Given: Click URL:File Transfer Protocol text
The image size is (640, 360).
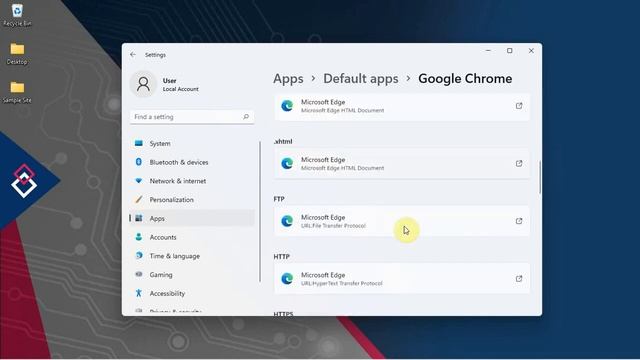Looking at the screenshot, I should point(333,226).
